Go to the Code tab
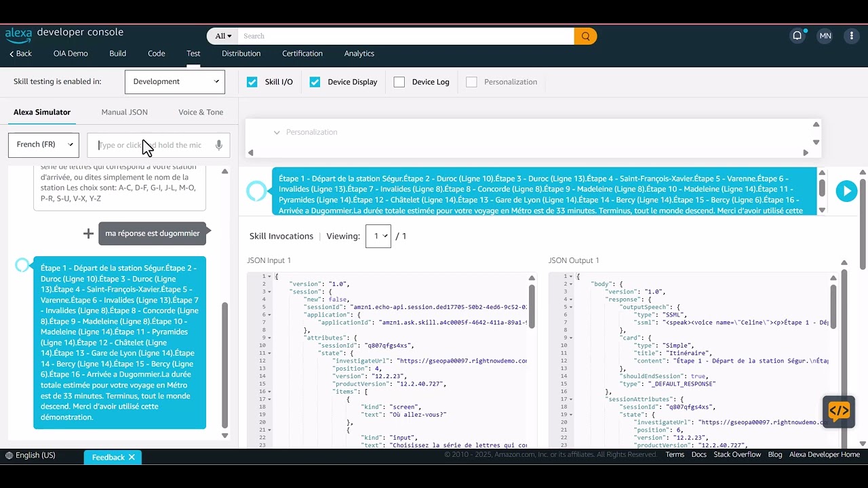Viewport: 868px width, 488px height. coord(157,54)
